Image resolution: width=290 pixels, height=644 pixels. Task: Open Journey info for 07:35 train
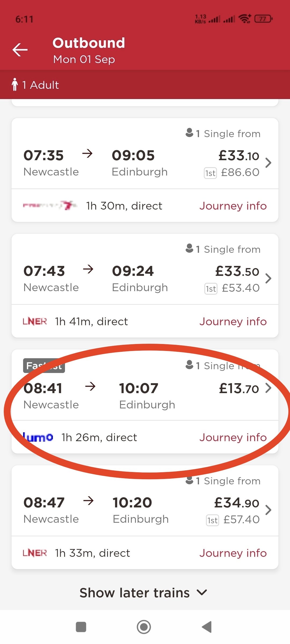point(233,206)
